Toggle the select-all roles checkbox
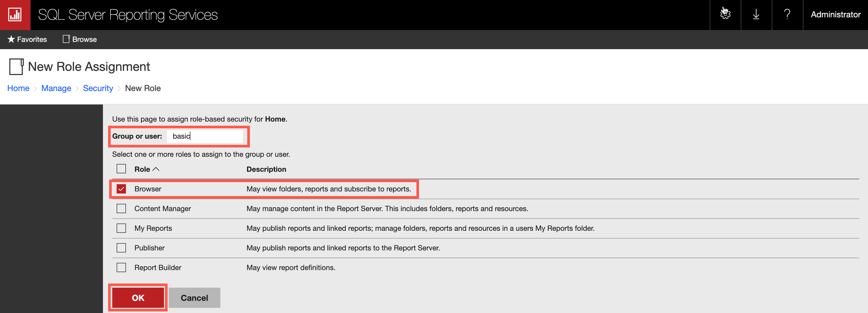Screen dimensions: 868x313 [x=121, y=169]
